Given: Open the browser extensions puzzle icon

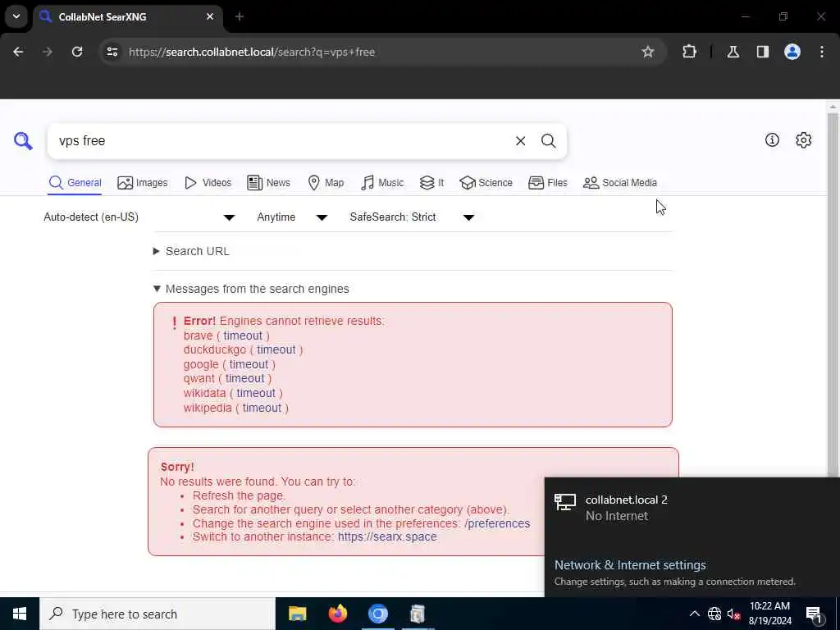Looking at the screenshot, I should point(689,52).
